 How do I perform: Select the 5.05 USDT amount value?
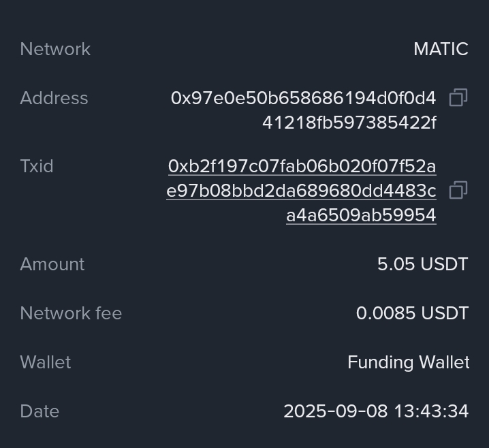[x=422, y=264]
